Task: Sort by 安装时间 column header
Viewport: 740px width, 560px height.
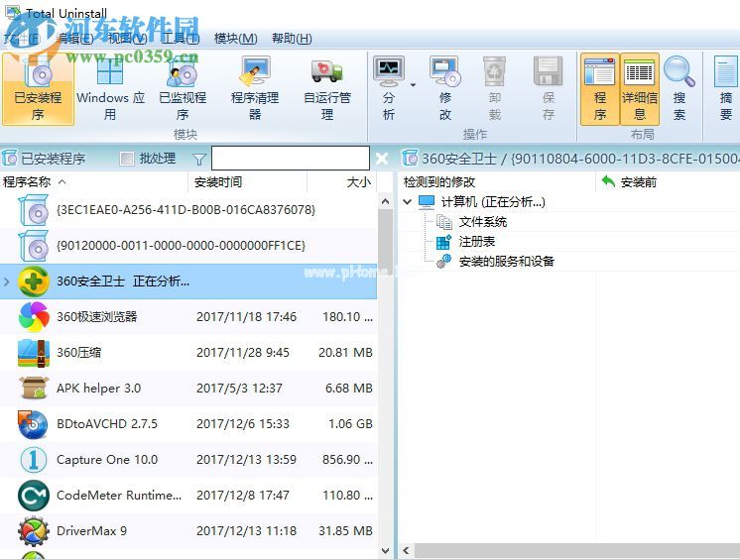Action: point(248,182)
